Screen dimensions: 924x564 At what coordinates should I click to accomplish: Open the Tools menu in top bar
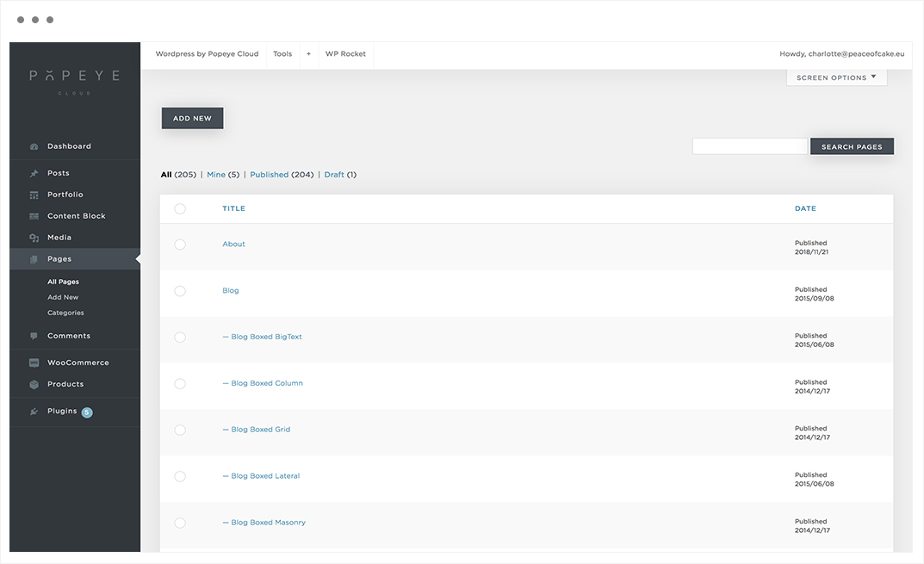282,53
